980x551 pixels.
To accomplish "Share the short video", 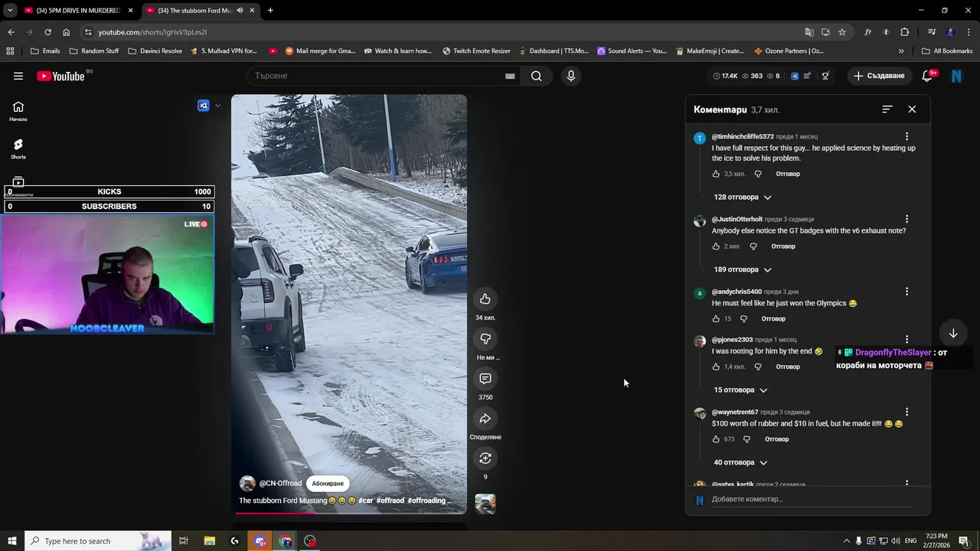I will [485, 418].
